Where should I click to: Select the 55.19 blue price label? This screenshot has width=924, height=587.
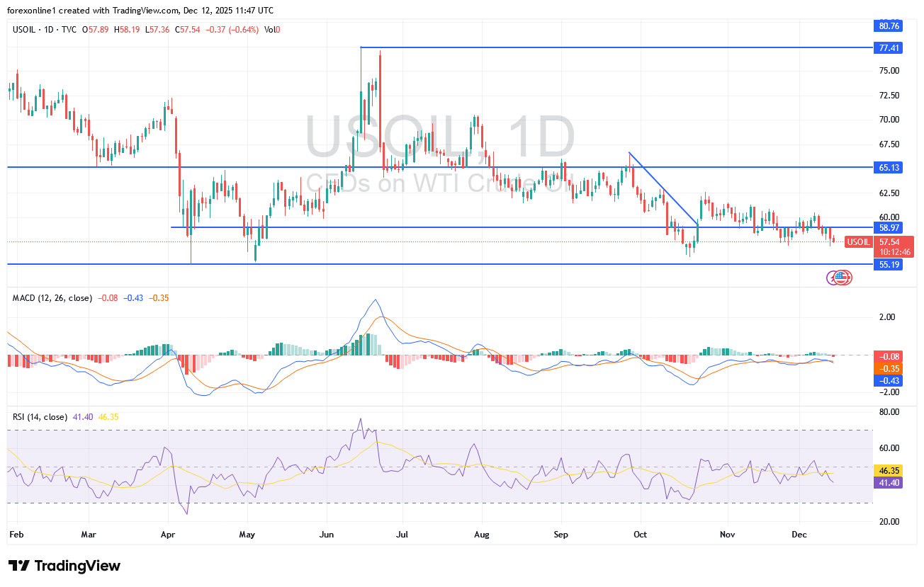[887, 264]
